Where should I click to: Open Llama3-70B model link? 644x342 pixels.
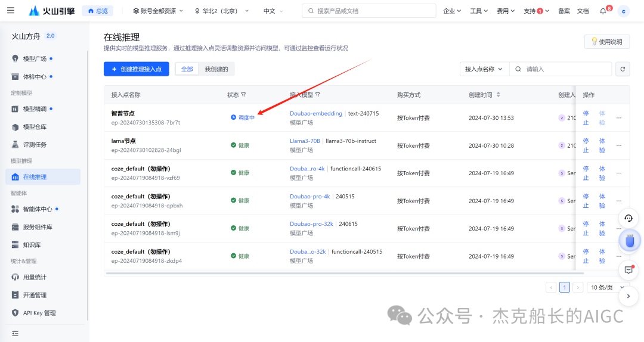point(305,141)
